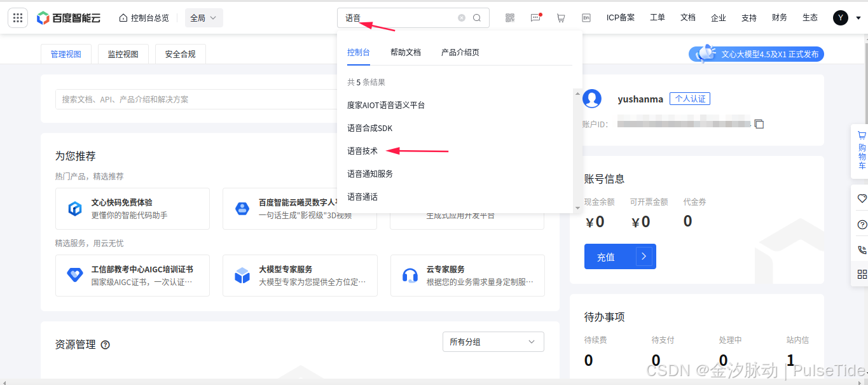
Task: Click the 云专家服务 headset icon
Action: (x=410, y=276)
